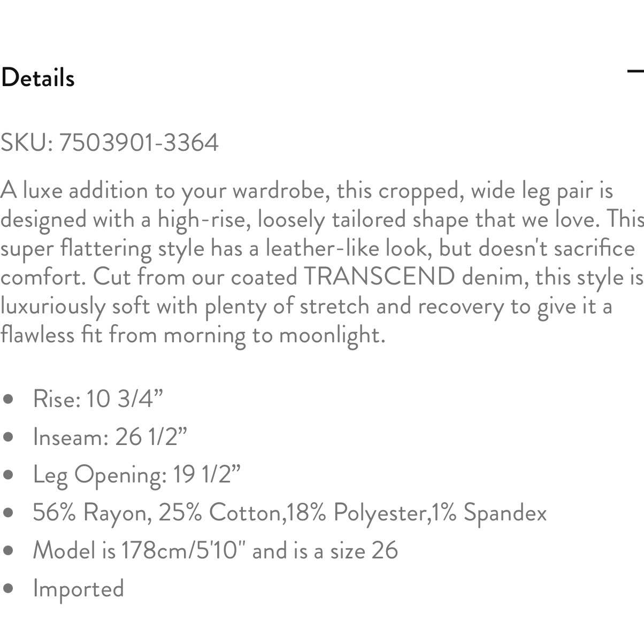
Task: Click the SKU number 7503901-3364
Action: point(139,143)
